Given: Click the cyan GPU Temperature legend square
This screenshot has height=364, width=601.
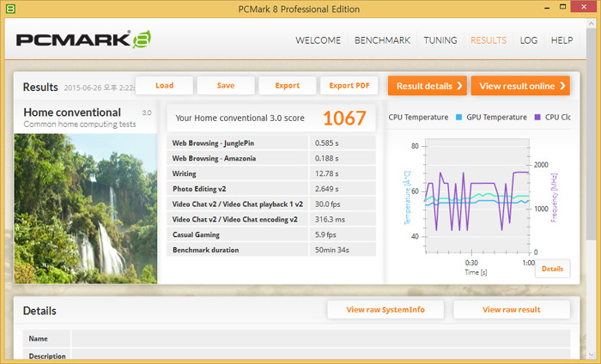Looking at the screenshot, I should click(458, 118).
